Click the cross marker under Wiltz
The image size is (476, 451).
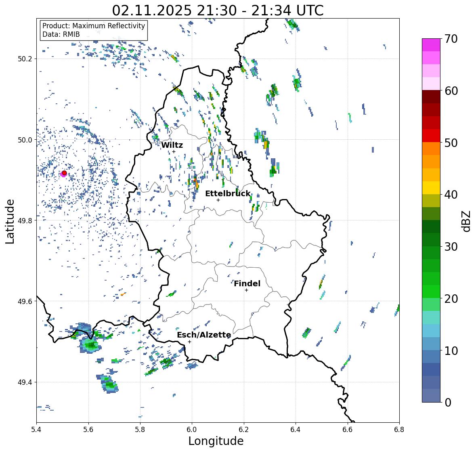[x=174, y=152]
